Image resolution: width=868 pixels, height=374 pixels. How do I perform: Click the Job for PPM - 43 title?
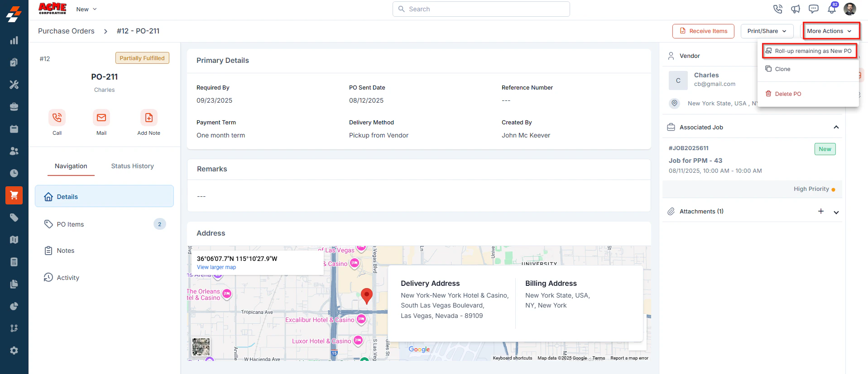(x=695, y=161)
